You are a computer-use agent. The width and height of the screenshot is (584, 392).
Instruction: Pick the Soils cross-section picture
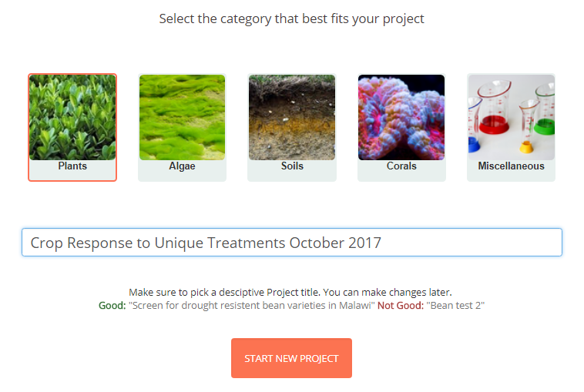(292, 117)
